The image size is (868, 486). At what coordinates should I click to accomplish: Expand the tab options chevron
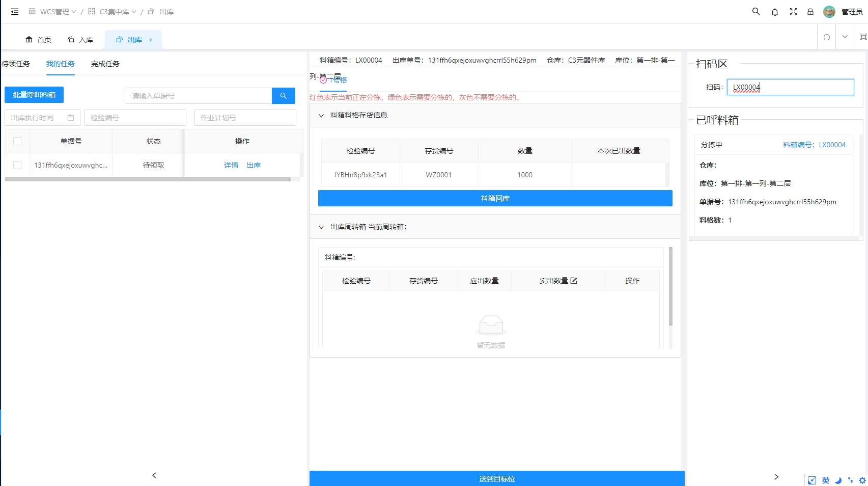845,37
